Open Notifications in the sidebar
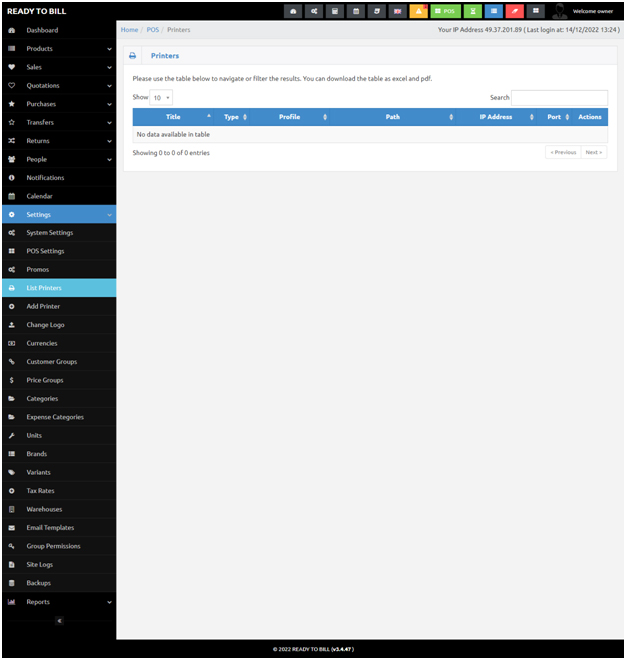This screenshot has height=660, width=626. click(59, 178)
